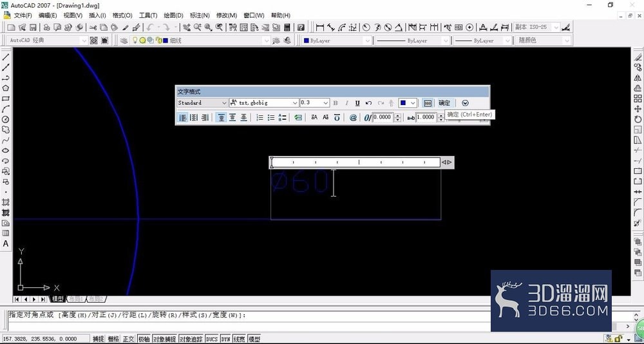Select the Erase tool in modify toolbar
Screen dimensions: 644x344
point(638,57)
